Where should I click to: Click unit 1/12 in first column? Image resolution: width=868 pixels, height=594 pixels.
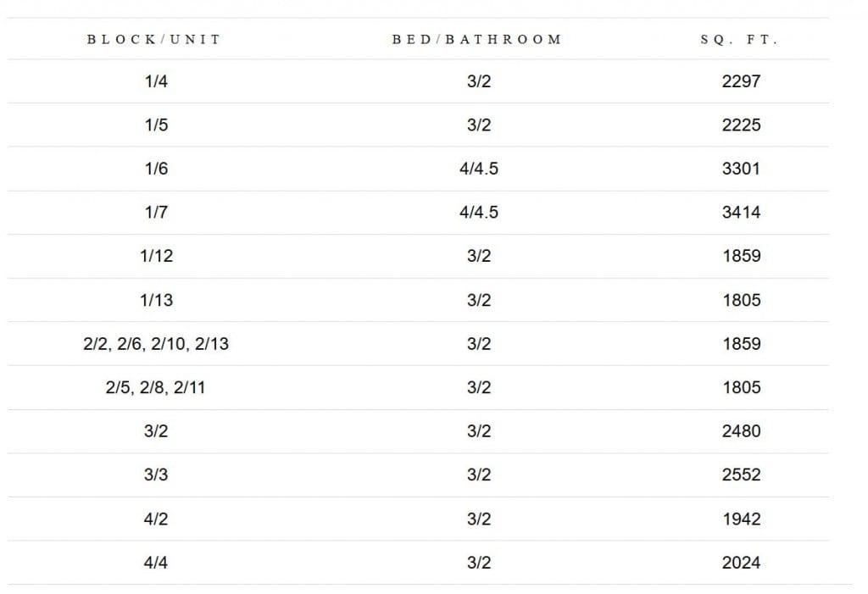(x=156, y=256)
